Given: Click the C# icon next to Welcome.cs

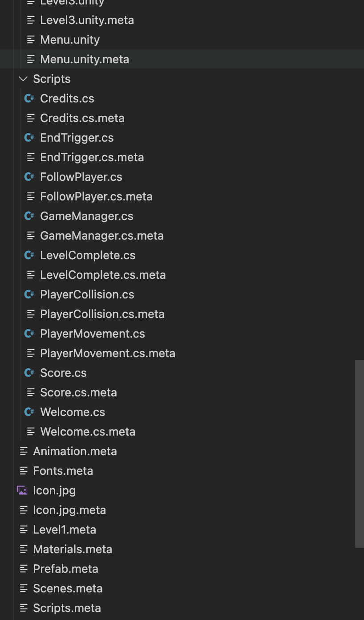Looking at the screenshot, I should 29,412.
